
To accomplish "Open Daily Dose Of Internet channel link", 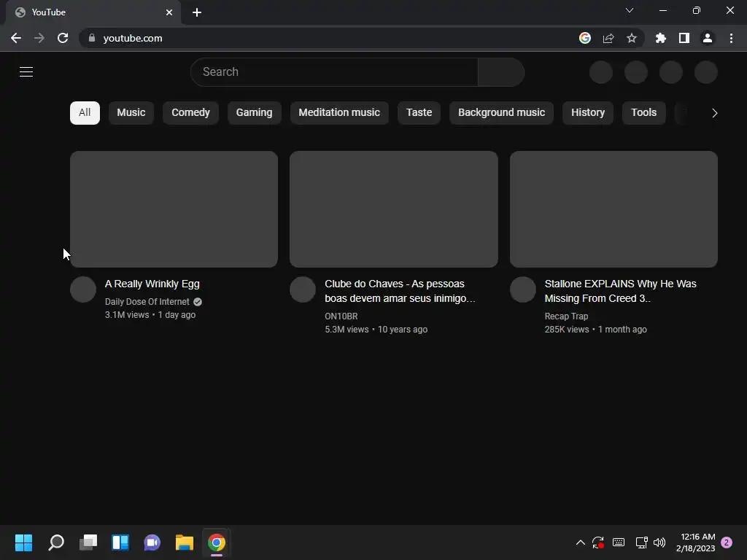I will coord(147,302).
